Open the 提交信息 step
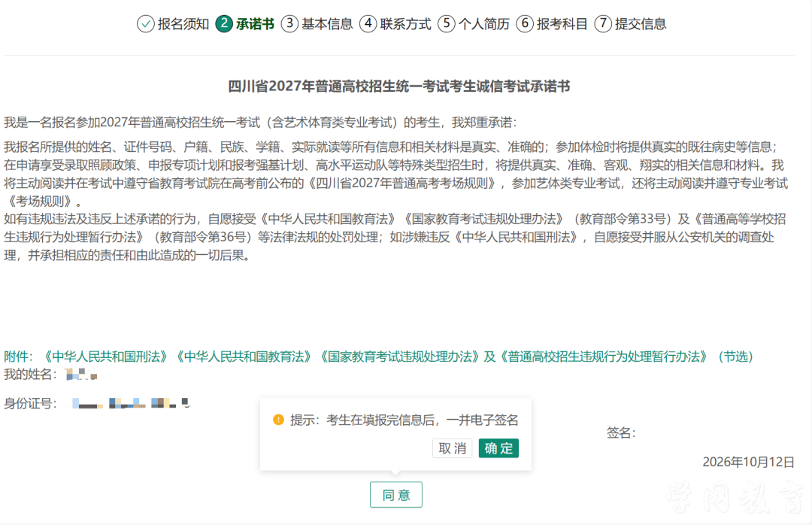The height and width of the screenshot is (525, 812). pyautogui.click(x=641, y=24)
